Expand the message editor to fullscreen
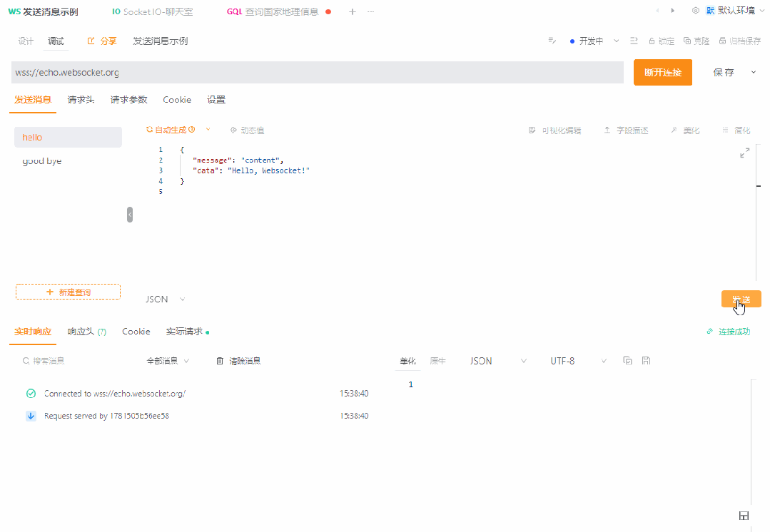 (744, 152)
